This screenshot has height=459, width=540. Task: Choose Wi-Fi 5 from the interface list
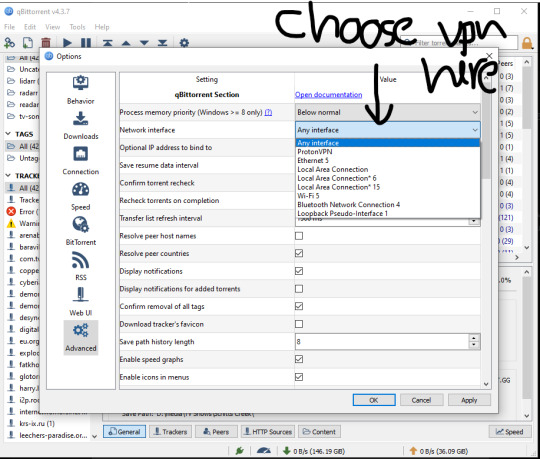[387, 196]
